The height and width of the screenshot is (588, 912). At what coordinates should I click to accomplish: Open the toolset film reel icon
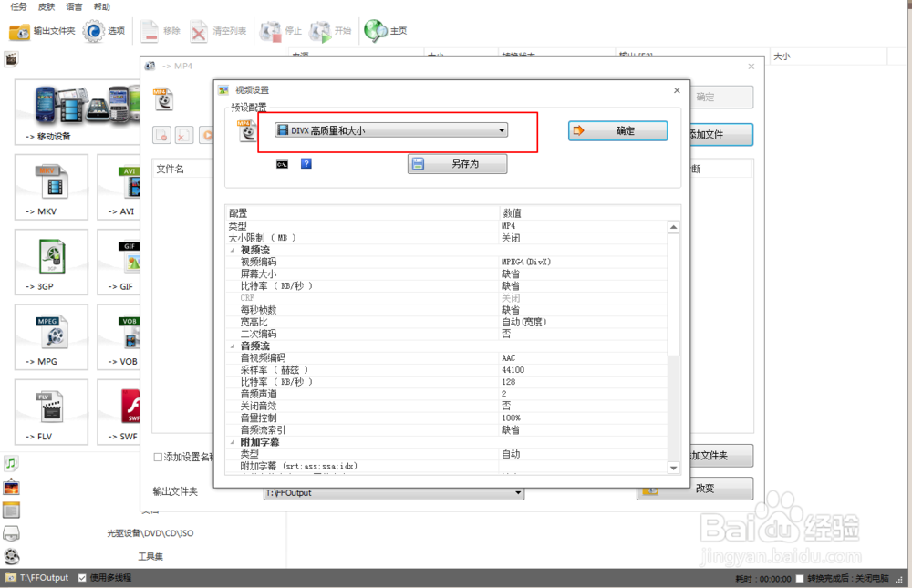[11, 557]
